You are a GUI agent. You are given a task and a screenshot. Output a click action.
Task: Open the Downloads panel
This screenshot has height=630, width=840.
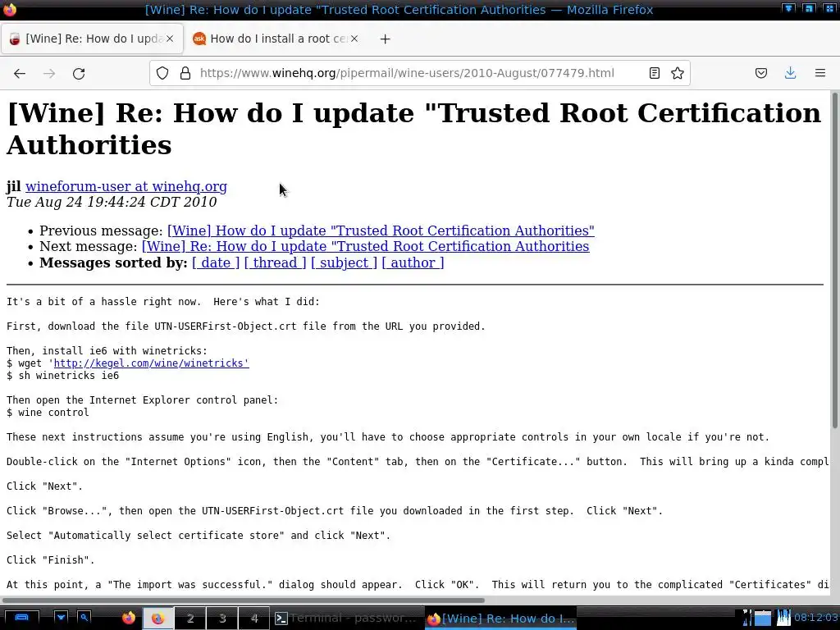tap(790, 73)
